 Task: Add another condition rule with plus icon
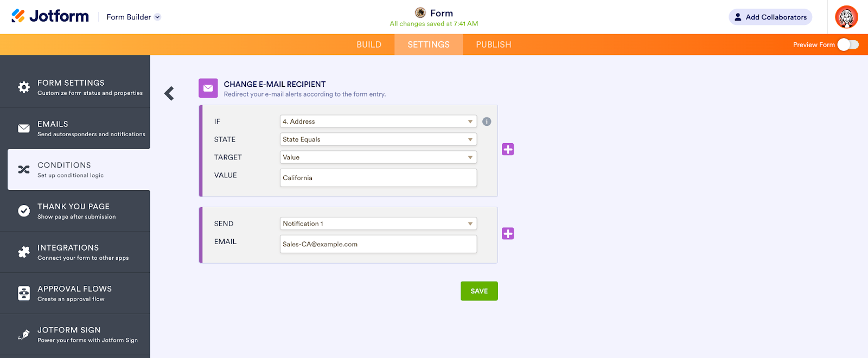(508, 149)
